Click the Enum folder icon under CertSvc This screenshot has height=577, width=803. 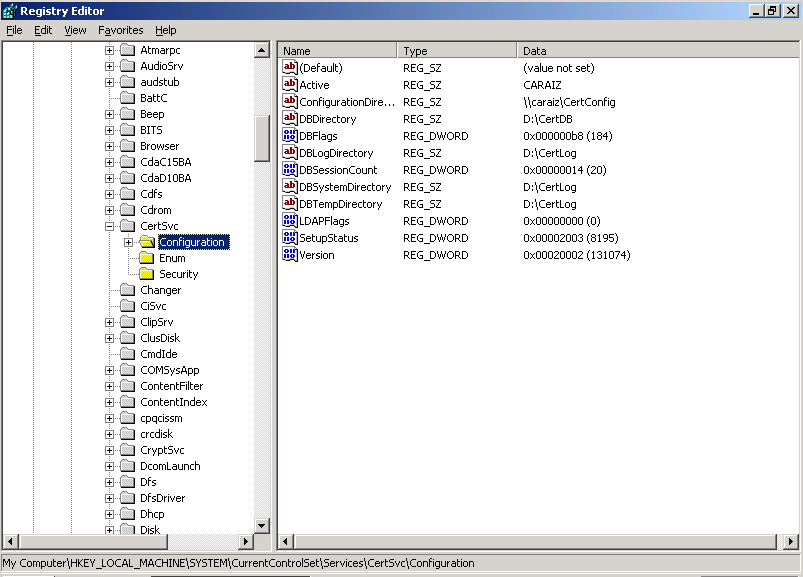pos(146,258)
